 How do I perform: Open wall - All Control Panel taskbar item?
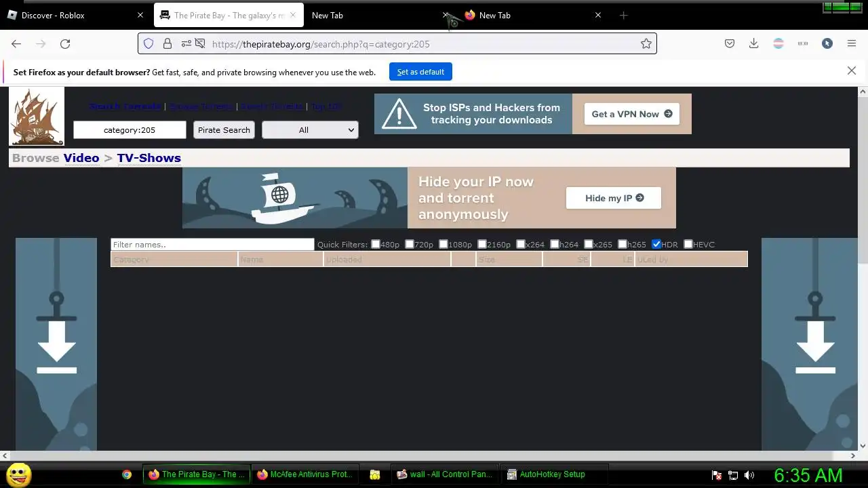446,474
